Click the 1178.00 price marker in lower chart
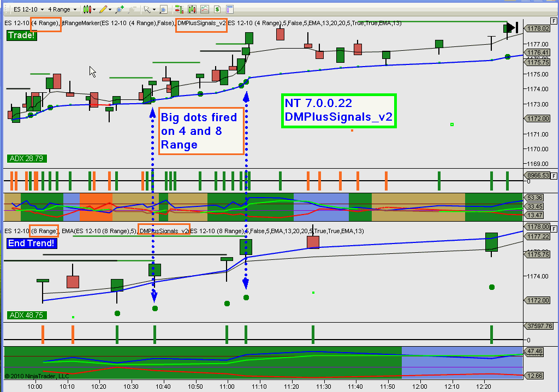 [537, 227]
